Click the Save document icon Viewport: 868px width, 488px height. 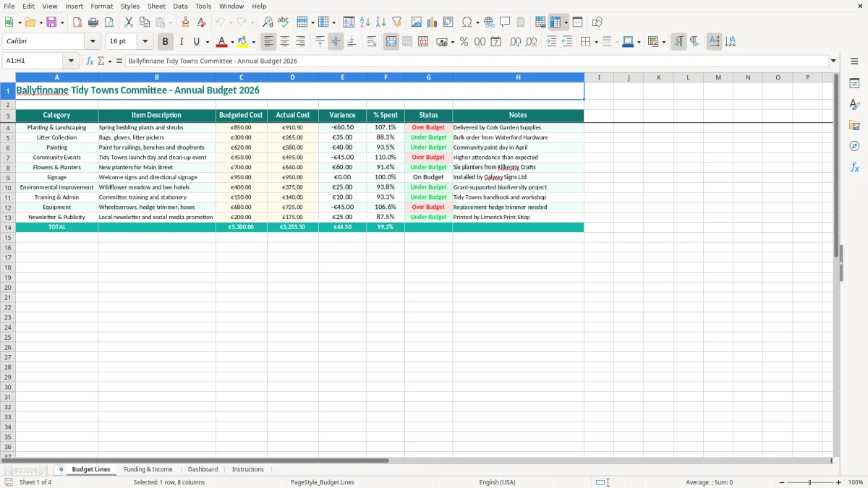click(51, 22)
